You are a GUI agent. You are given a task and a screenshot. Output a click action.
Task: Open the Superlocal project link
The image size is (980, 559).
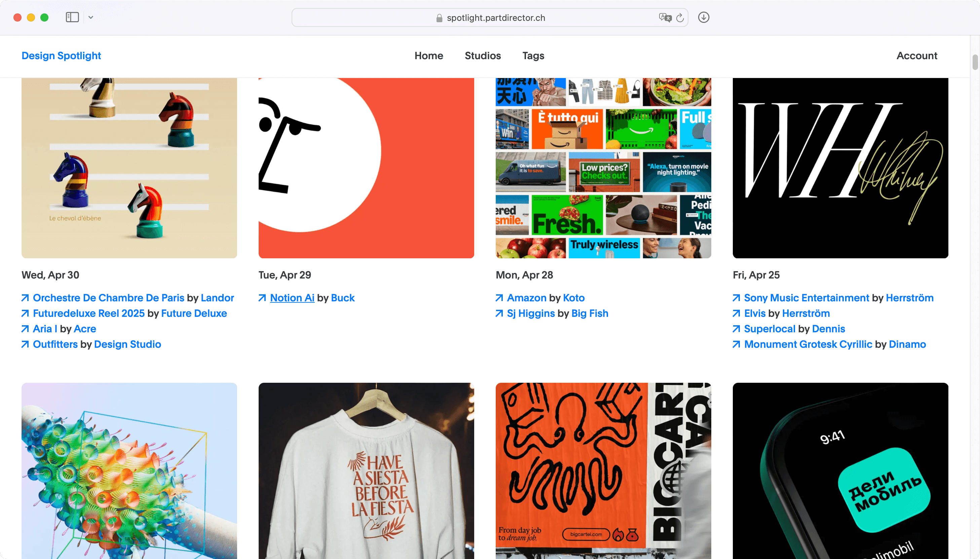click(x=770, y=329)
